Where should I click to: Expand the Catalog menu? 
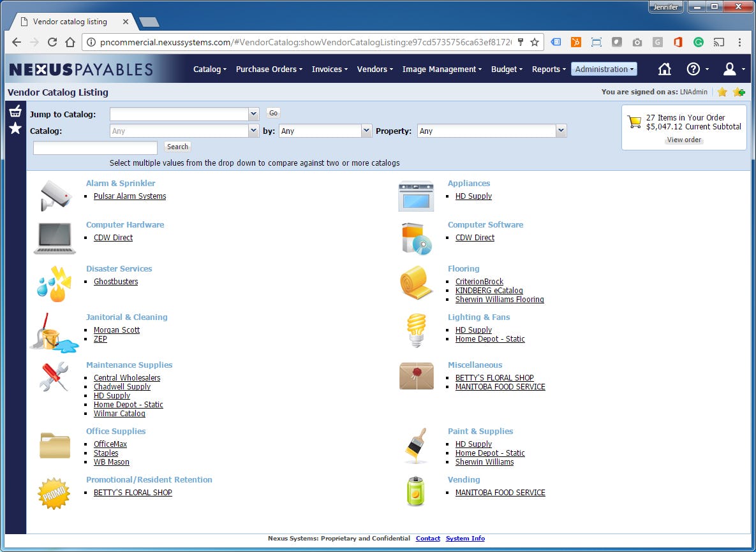click(210, 69)
